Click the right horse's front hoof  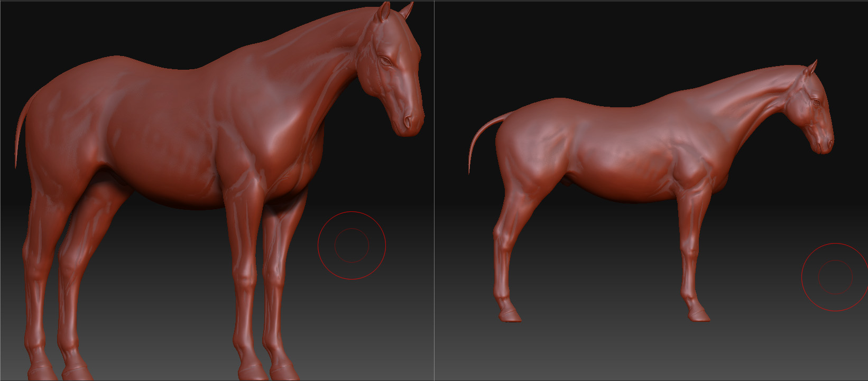(699, 315)
